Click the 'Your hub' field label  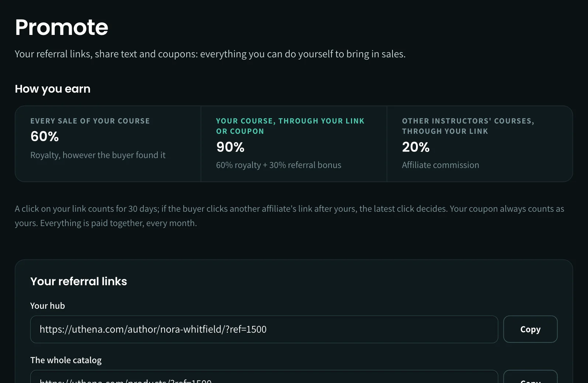coord(47,306)
